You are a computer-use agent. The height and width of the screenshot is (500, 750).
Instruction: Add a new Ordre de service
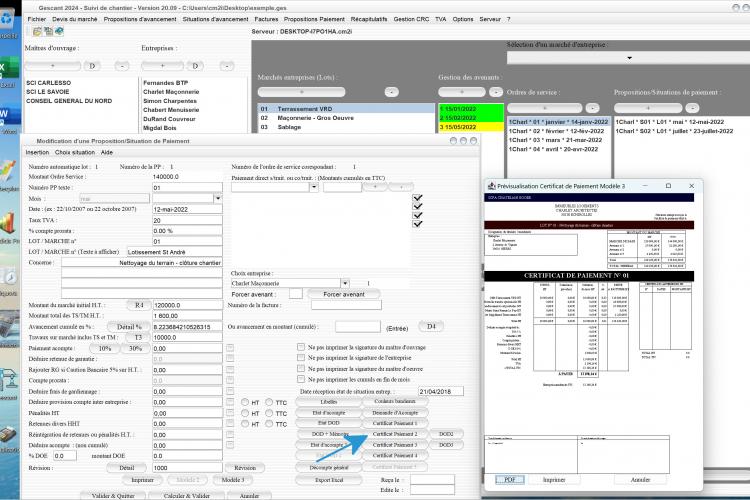point(544,108)
